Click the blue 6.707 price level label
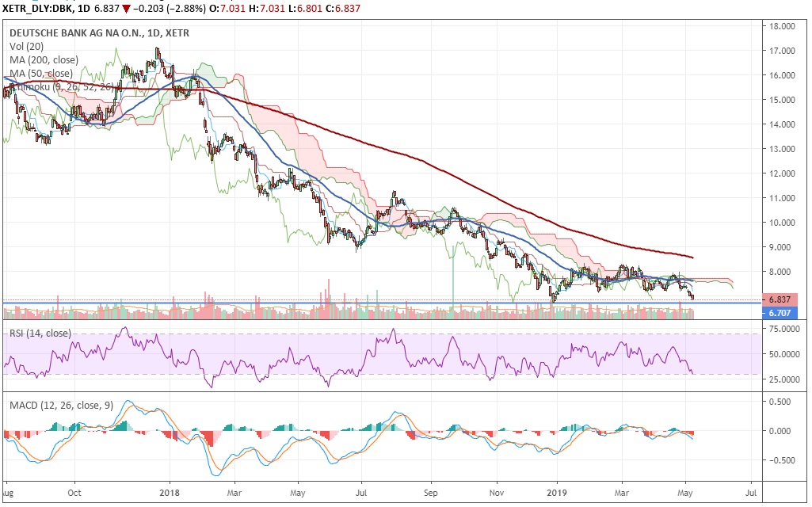The height and width of the screenshot is (507, 812). tap(780, 313)
